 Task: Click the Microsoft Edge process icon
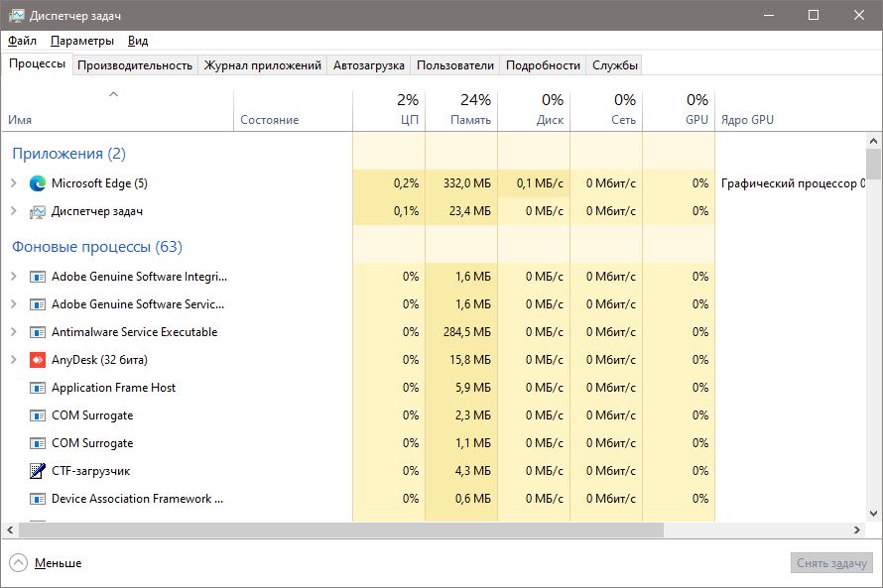38,183
